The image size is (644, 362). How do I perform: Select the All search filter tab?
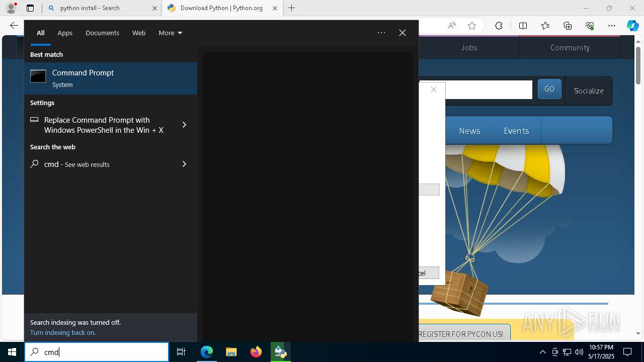(41, 33)
